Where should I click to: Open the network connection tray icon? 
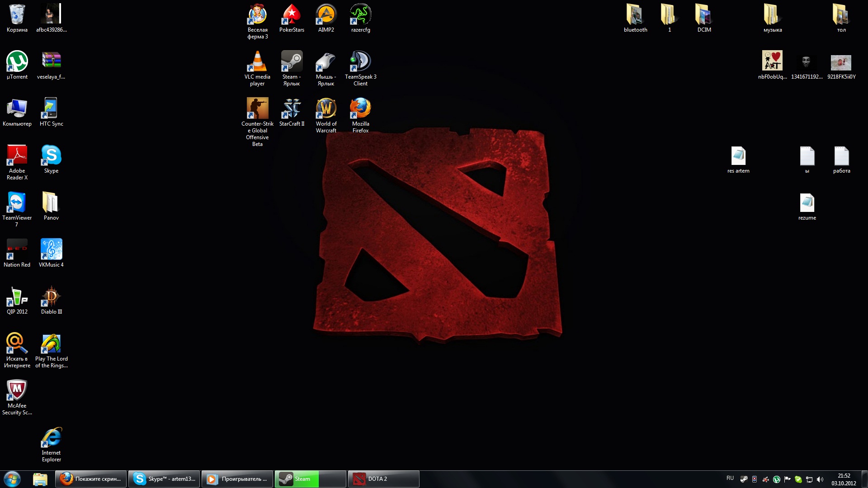point(809,479)
